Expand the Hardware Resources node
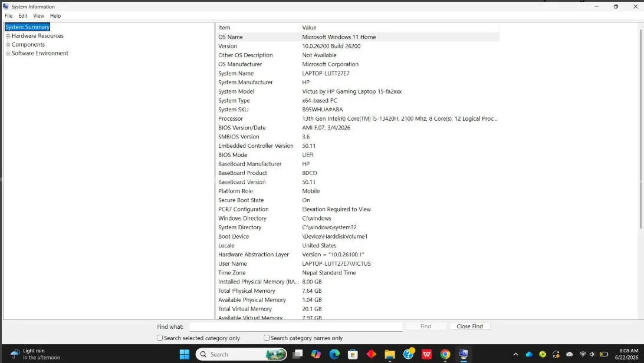 (8, 36)
